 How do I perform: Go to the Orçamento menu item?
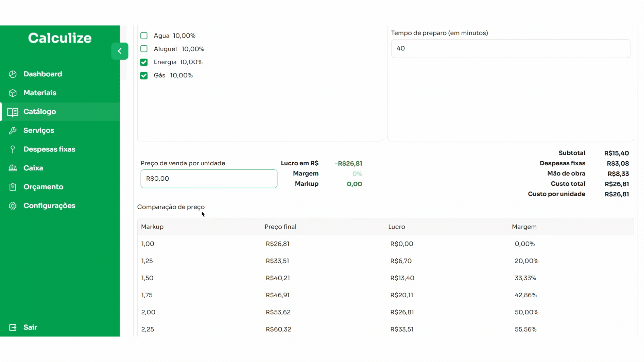(43, 187)
